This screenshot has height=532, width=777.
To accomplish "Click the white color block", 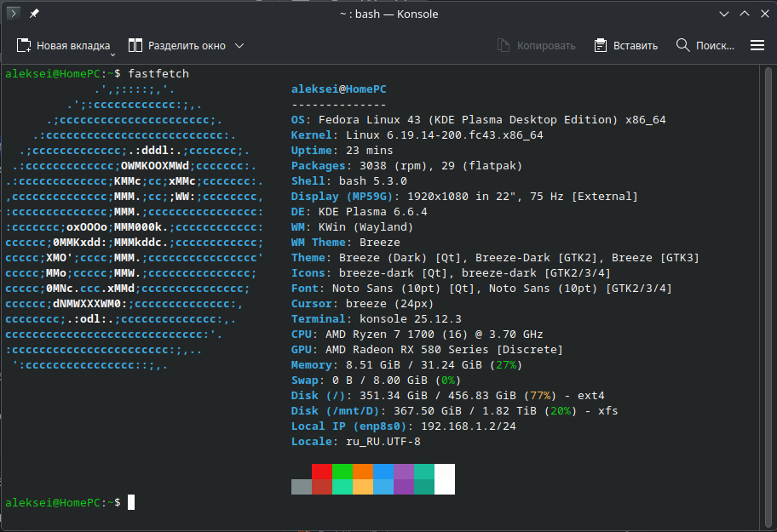I will click(445, 479).
